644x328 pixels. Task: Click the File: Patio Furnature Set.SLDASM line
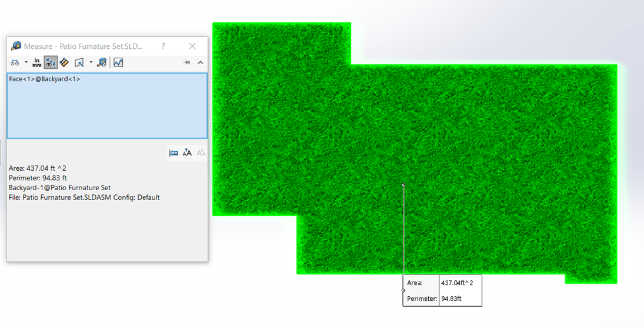(84, 198)
